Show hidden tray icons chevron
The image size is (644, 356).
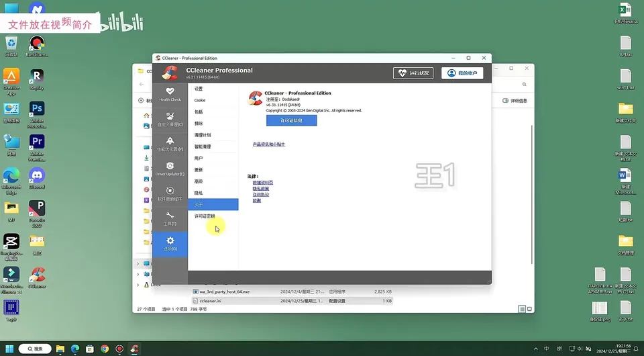[535, 349]
